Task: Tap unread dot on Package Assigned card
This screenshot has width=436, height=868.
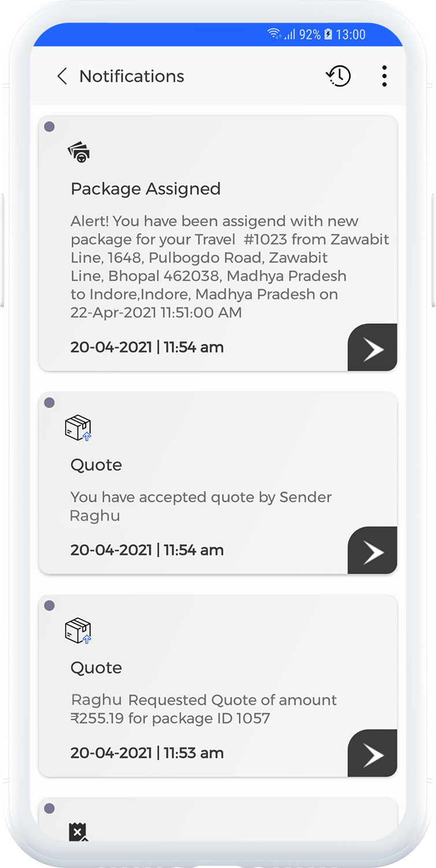Action: pos(50,127)
